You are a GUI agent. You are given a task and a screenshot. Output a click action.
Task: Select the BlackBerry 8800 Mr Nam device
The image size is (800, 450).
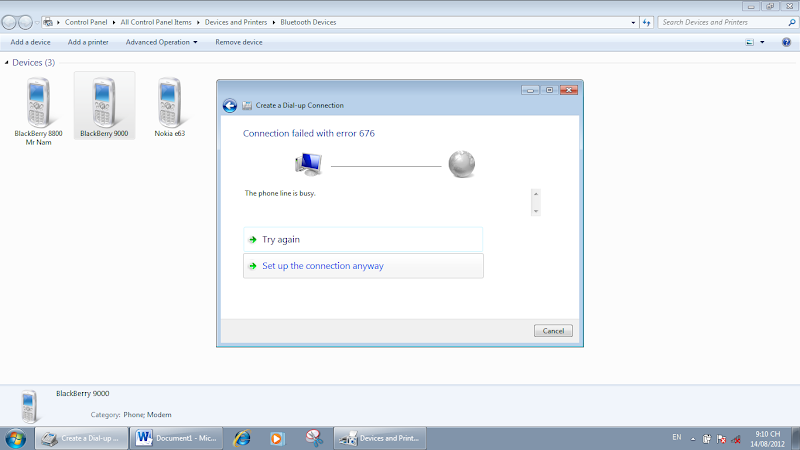tap(38, 111)
